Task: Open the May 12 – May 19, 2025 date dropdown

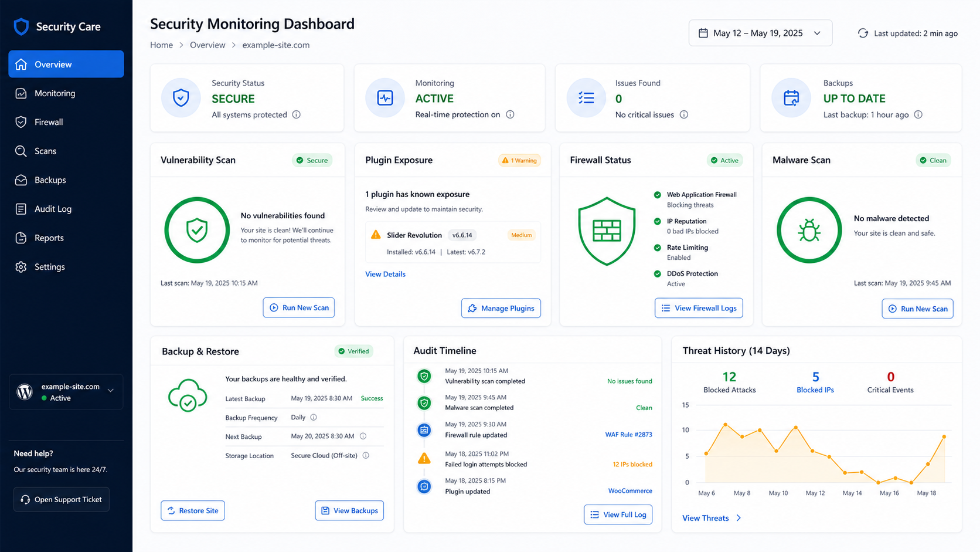Action: tap(760, 33)
